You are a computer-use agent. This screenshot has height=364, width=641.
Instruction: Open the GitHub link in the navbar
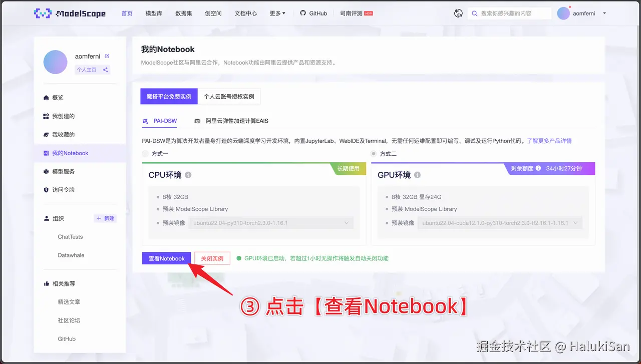coord(313,14)
